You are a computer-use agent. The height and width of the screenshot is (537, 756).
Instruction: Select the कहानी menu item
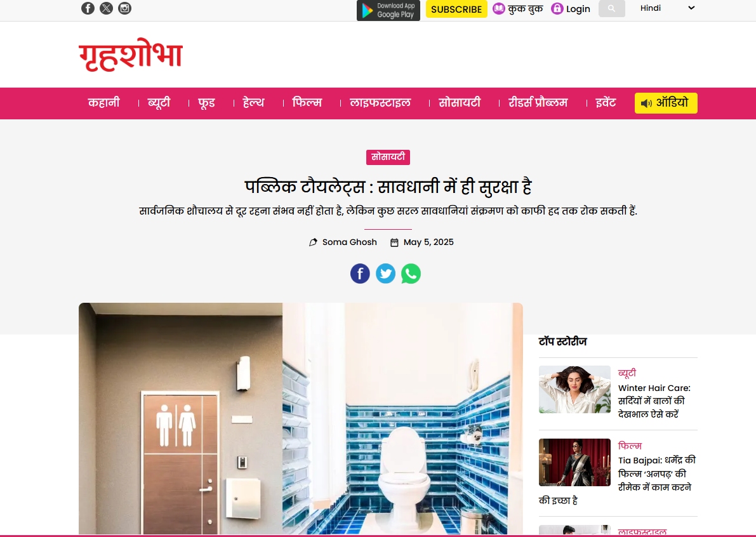pyautogui.click(x=103, y=103)
